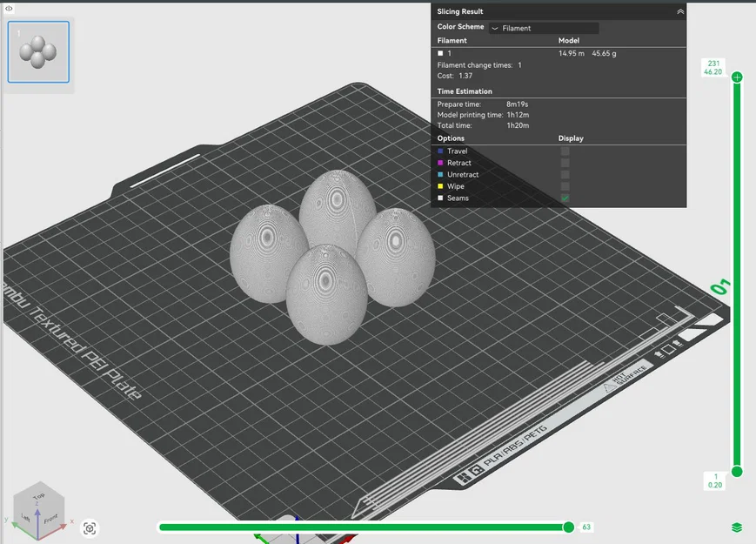Click the Options column header
This screenshot has width=756, height=544.
pos(451,138)
